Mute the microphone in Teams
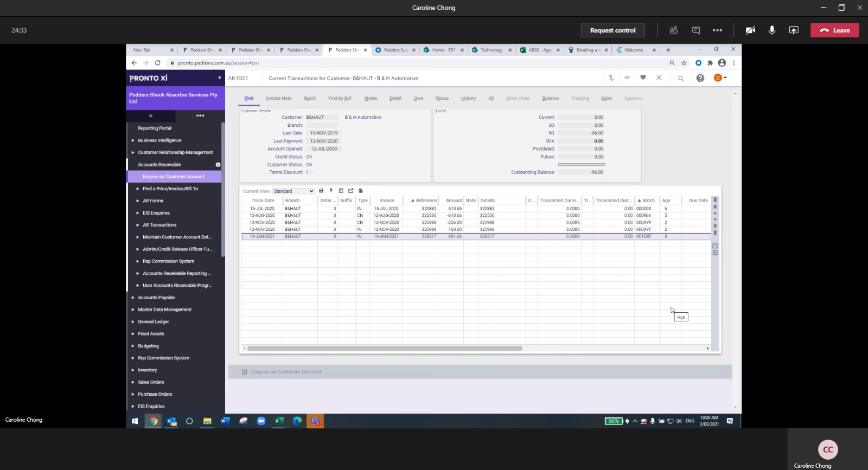This screenshot has height=470, width=868. click(x=772, y=30)
